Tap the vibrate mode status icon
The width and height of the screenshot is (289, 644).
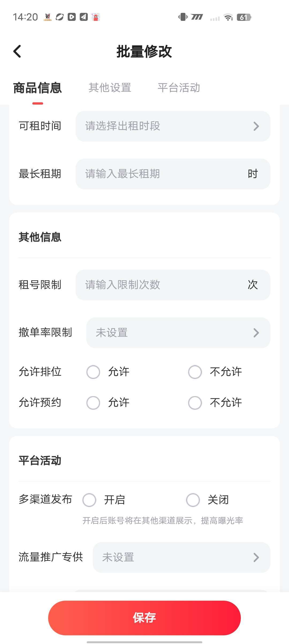[183, 17]
